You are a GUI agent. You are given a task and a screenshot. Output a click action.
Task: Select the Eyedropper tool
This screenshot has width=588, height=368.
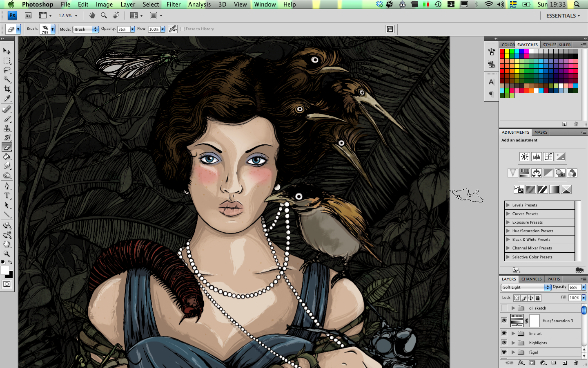(7, 99)
